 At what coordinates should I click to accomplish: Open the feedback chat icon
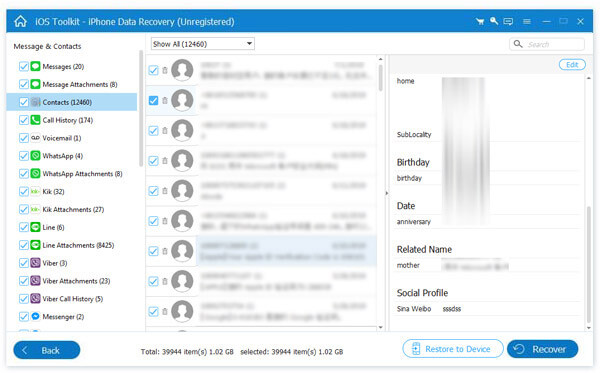(x=508, y=21)
